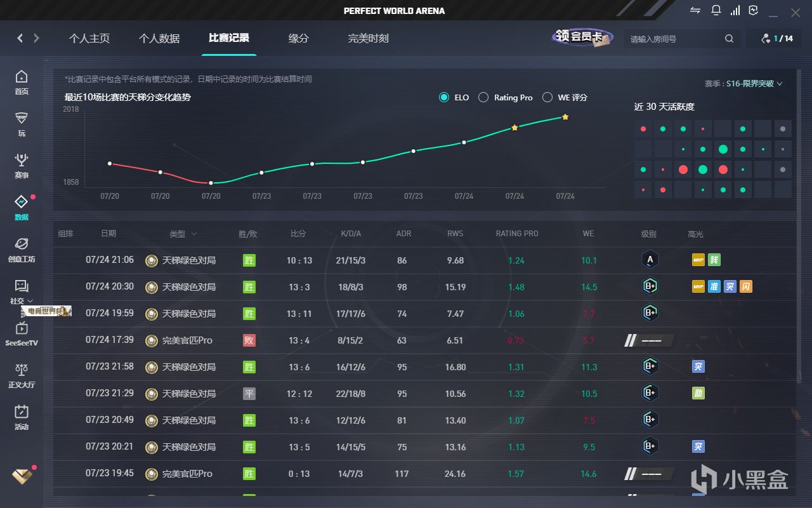Click the 领会员卡 membership card button
Viewport: 812px width, 508px height.
click(x=582, y=37)
